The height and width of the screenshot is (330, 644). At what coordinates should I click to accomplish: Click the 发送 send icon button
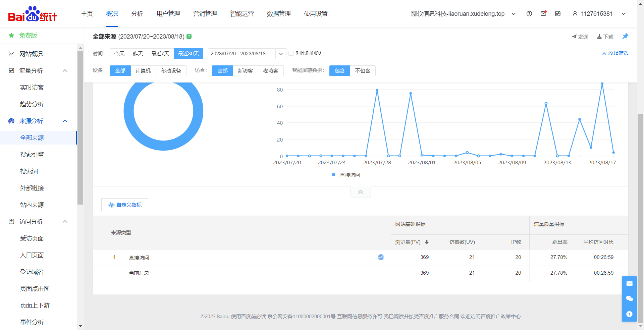pos(580,37)
